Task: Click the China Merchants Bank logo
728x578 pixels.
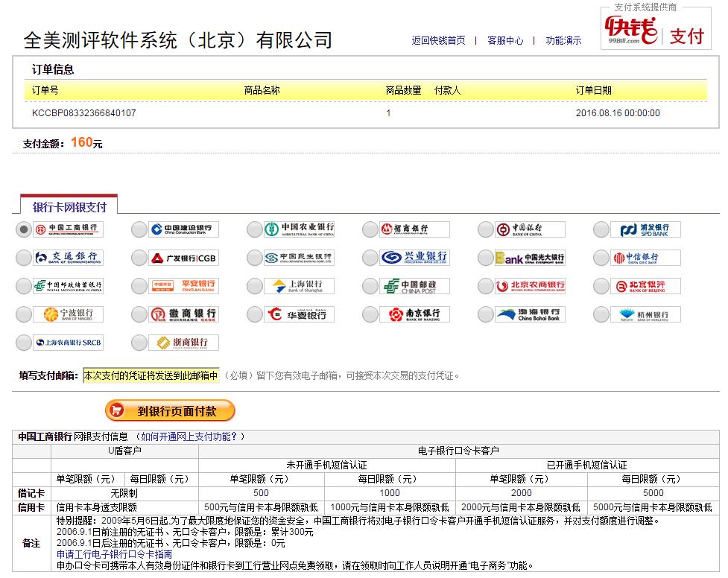Action: [414, 229]
